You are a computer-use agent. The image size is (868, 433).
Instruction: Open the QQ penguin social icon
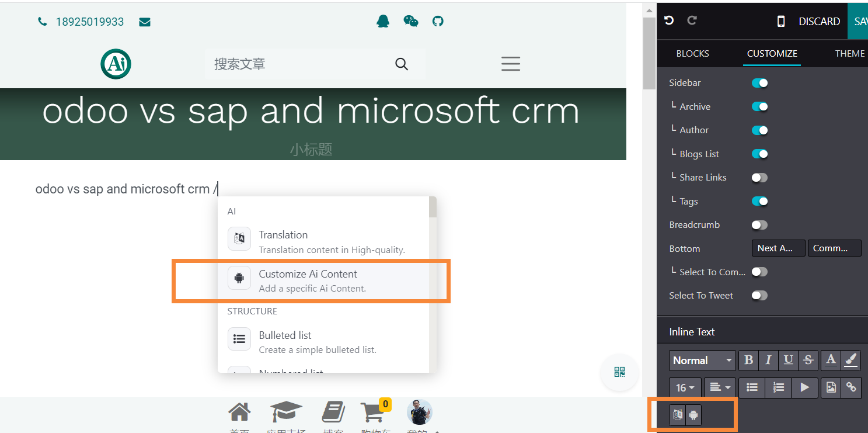pos(383,22)
